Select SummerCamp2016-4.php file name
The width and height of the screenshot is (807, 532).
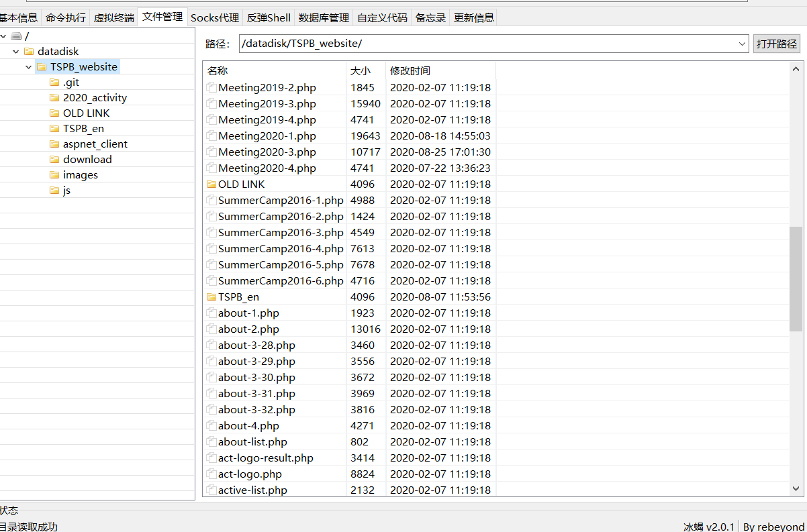281,248
